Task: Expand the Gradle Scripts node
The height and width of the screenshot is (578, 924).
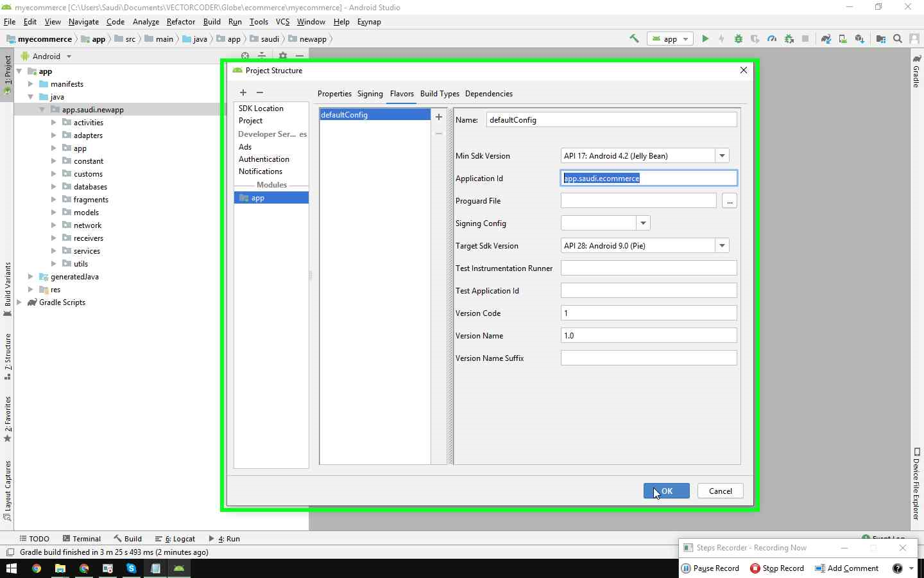Action: pyautogui.click(x=19, y=302)
